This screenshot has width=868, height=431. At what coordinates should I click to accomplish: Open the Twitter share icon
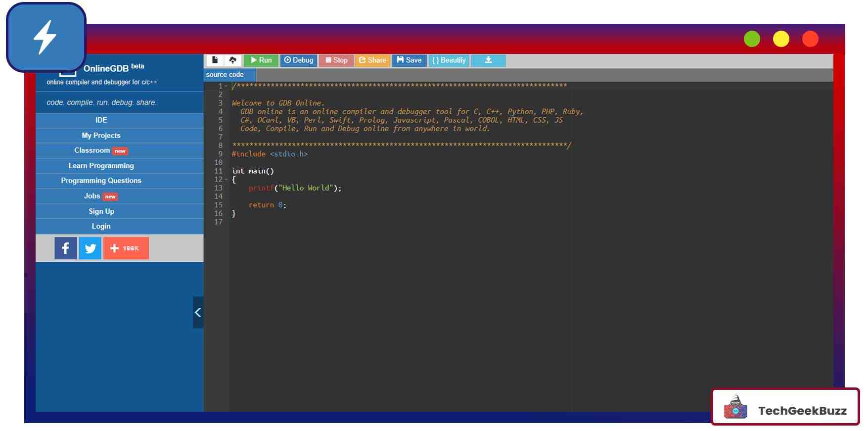click(90, 248)
